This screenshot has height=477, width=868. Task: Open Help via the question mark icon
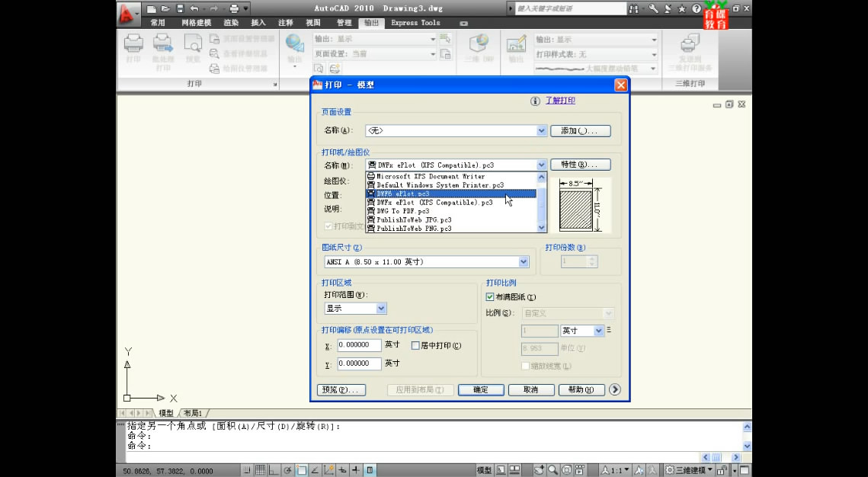[x=697, y=9]
